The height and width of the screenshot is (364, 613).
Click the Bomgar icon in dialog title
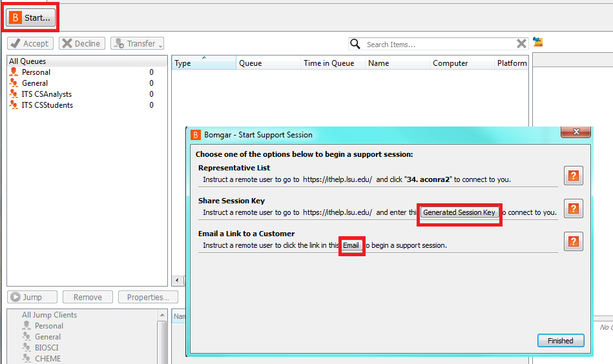(196, 135)
